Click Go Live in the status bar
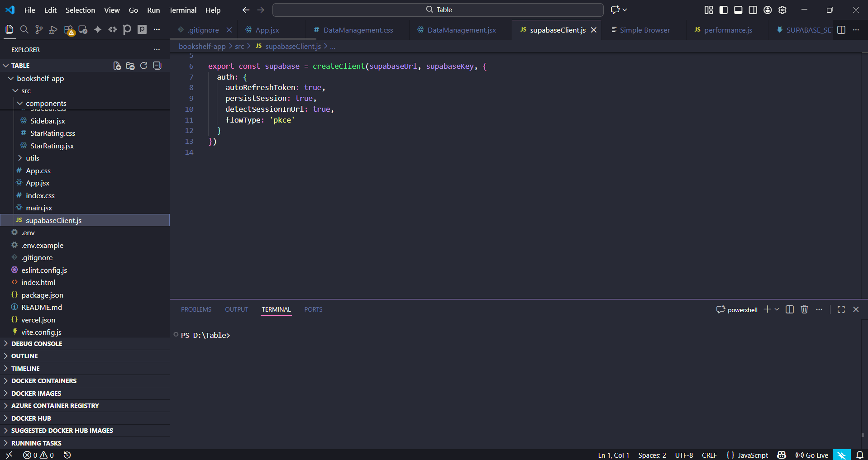 tap(812, 455)
